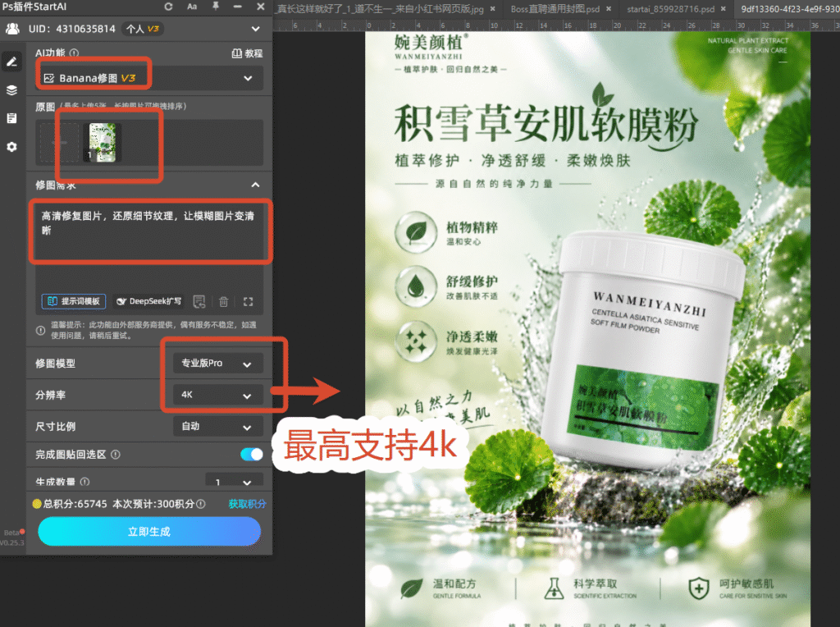This screenshot has width=840, height=627.
Task: Open the layers stack sidebar icon
Action: point(11,90)
